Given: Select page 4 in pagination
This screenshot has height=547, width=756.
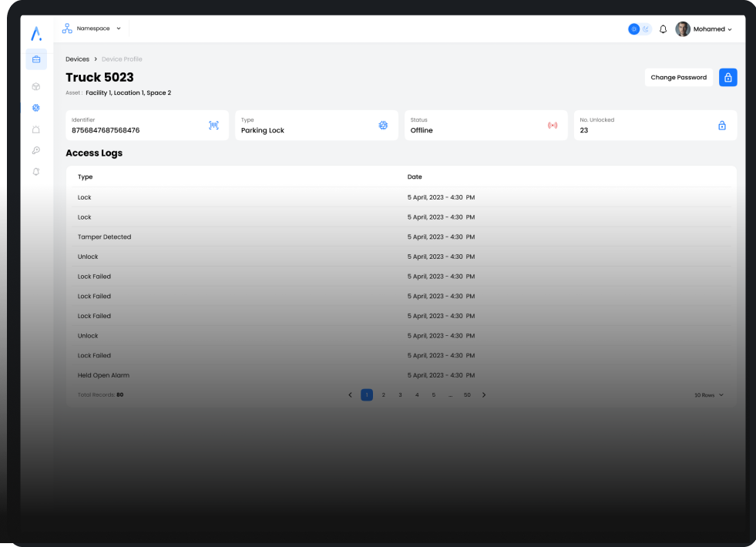Looking at the screenshot, I should coord(417,394).
